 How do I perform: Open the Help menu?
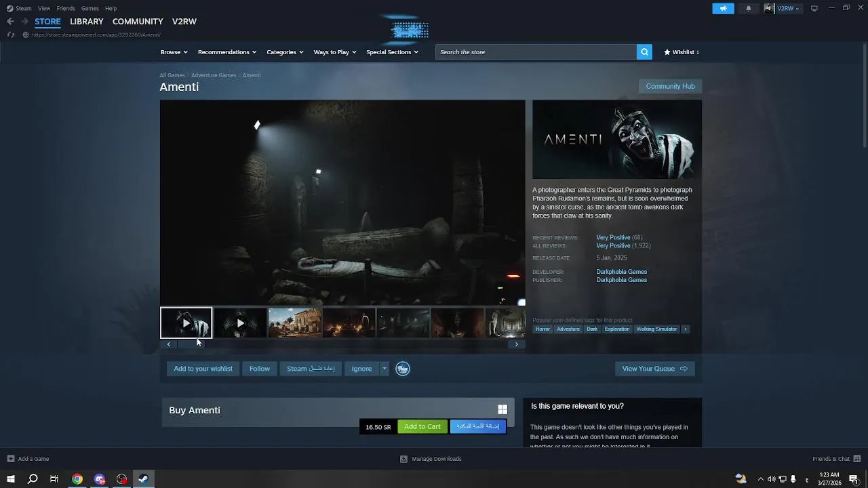click(111, 8)
